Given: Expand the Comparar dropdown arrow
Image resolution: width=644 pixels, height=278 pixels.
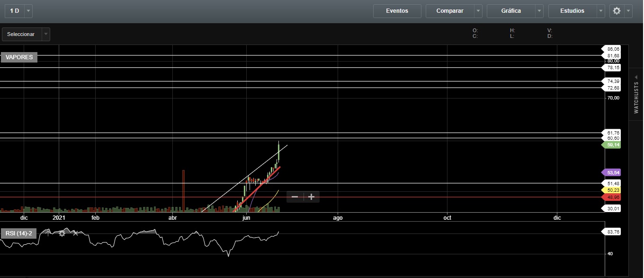Looking at the screenshot, I should pyautogui.click(x=478, y=11).
